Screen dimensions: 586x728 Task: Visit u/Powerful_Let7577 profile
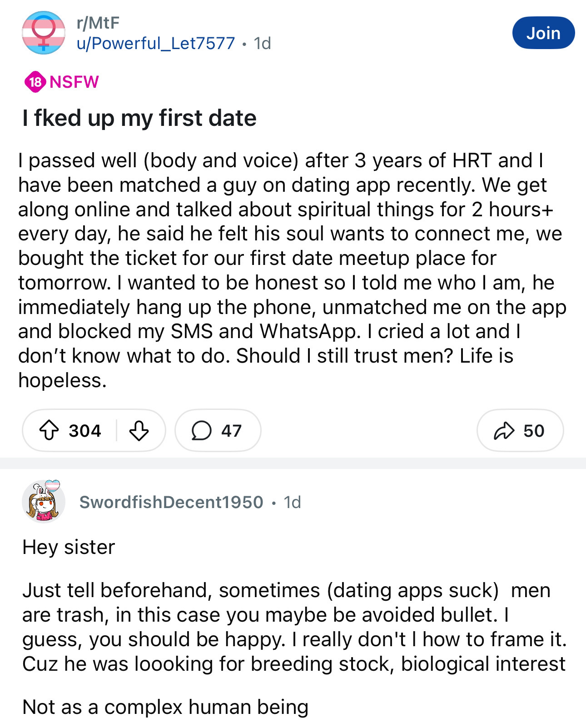pos(155,43)
